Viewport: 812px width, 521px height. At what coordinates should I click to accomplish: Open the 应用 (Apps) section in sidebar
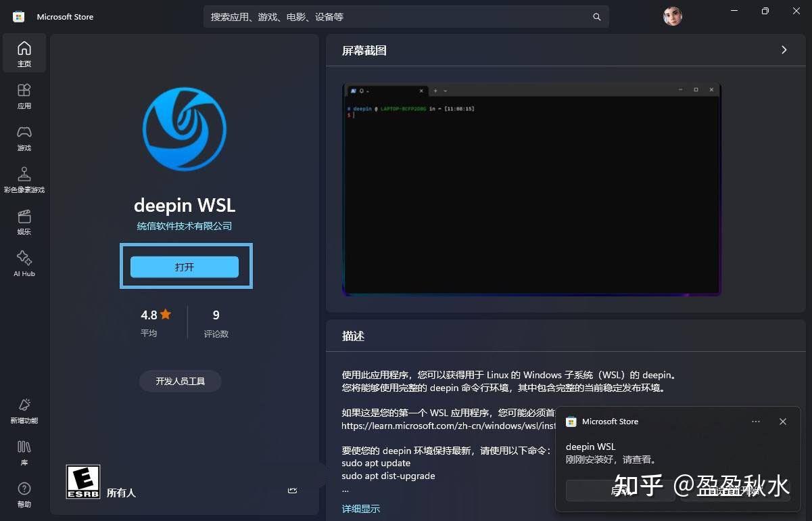tap(24, 95)
